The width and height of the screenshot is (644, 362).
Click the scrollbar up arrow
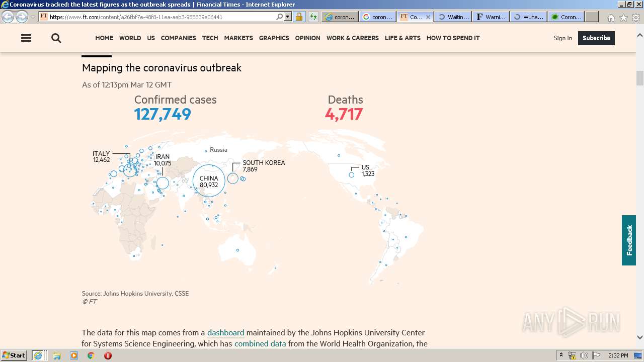click(640, 36)
